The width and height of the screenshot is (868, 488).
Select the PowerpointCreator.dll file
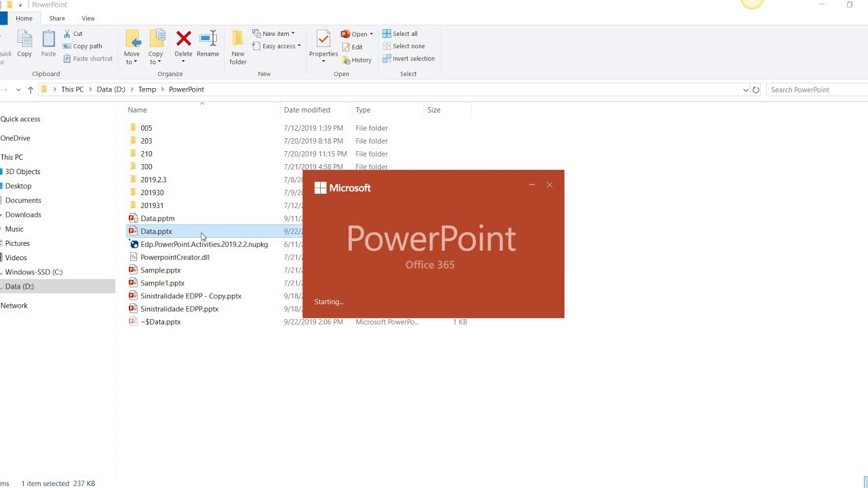click(175, 257)
